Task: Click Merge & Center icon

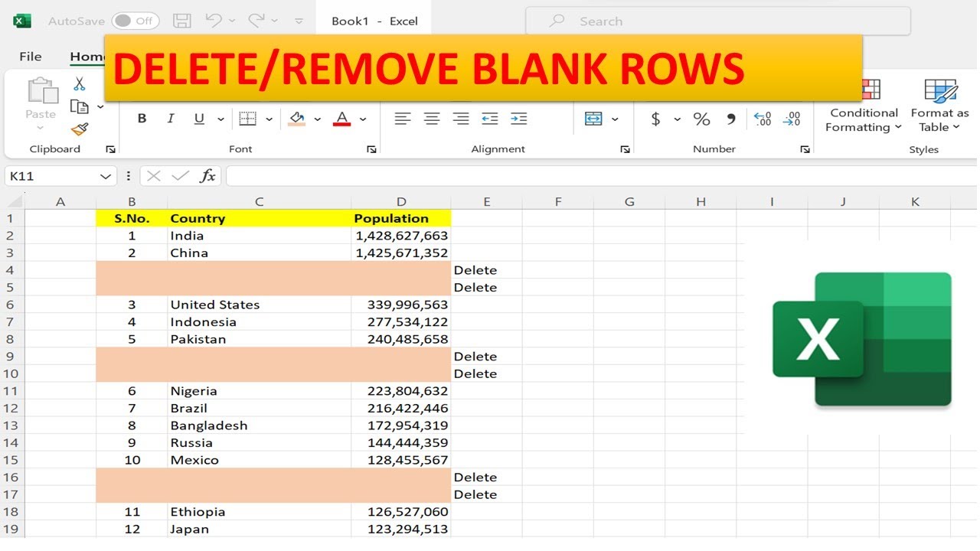Action: click(593, 119)
